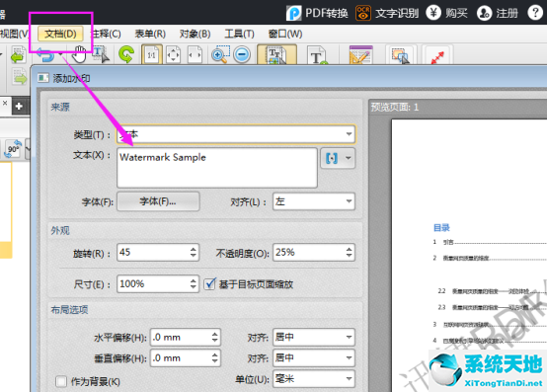The image size is (547, 392).
Task: Click the snapshot selection tool icon
Action: 400,55
